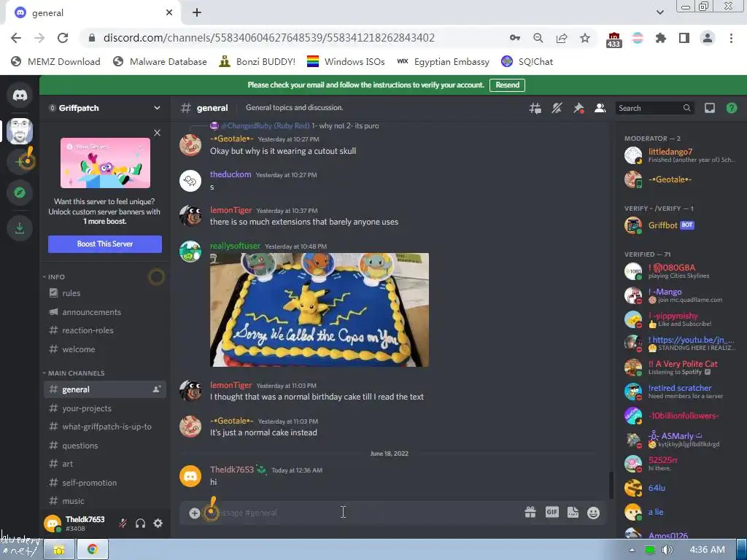Image resolution: width=747 pixels, height=560 pixels.
Task: Open gift Nitro icon in message bar
Action: (x=530, y=513)
